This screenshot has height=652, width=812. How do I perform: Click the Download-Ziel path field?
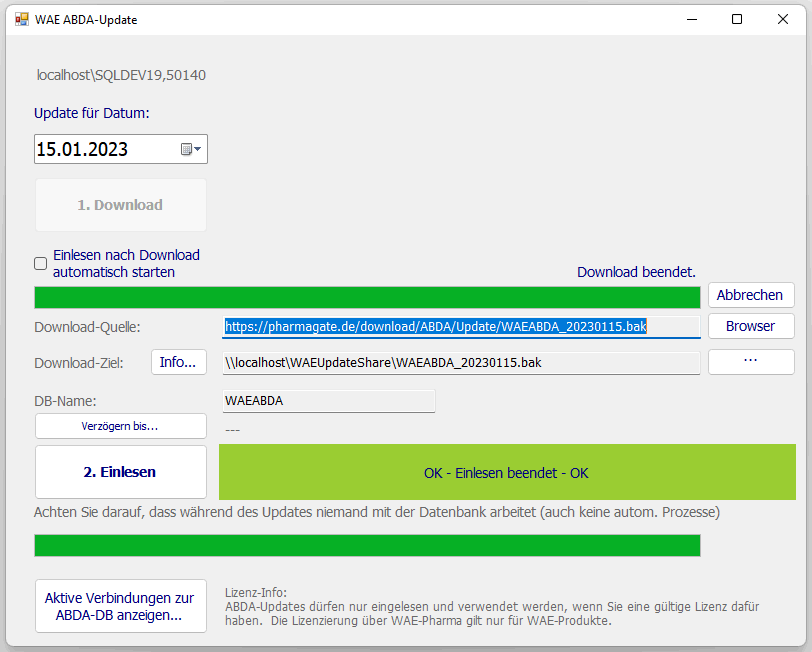(x=460, y=362)
